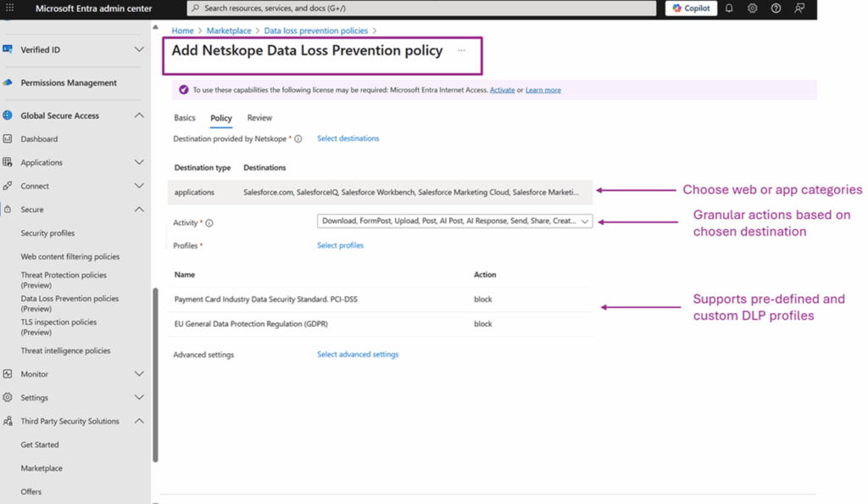
Task: Open the app launcher waffle icon
Action: pos(10,8)
